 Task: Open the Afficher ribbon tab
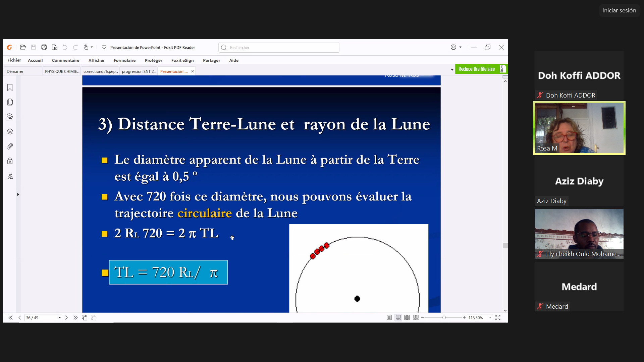pos(97,60)
